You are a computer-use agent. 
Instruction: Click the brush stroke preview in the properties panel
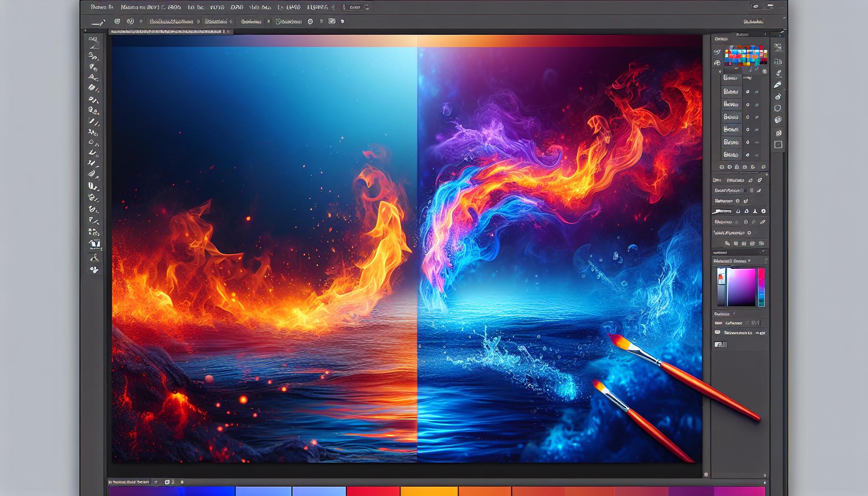pyautogui.click(x=722, y=211)
